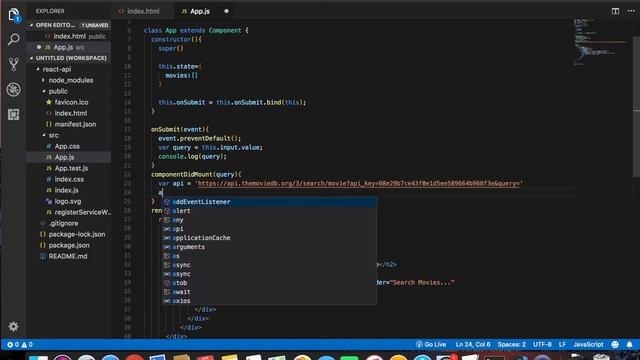Select atob autocomplete suggestion
640x360 pixels.
click(x=269, y=282)
